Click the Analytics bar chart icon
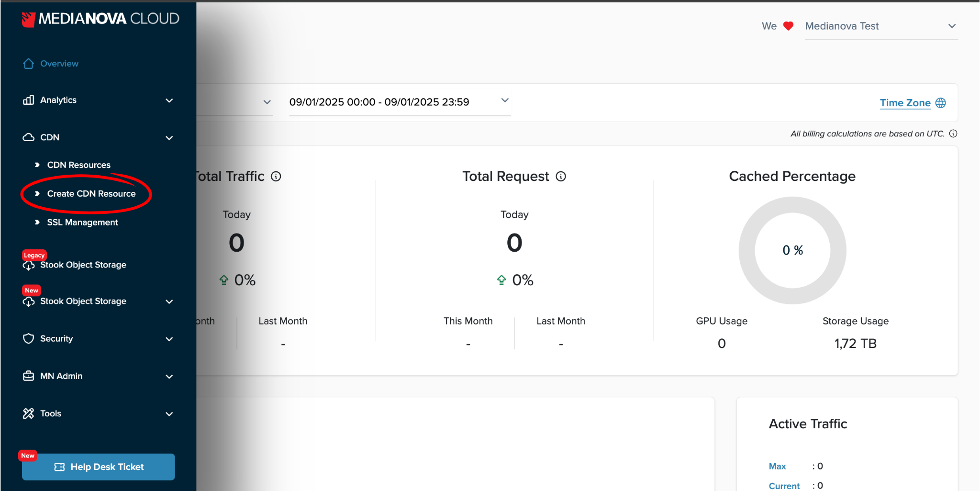 coord(29,100)
